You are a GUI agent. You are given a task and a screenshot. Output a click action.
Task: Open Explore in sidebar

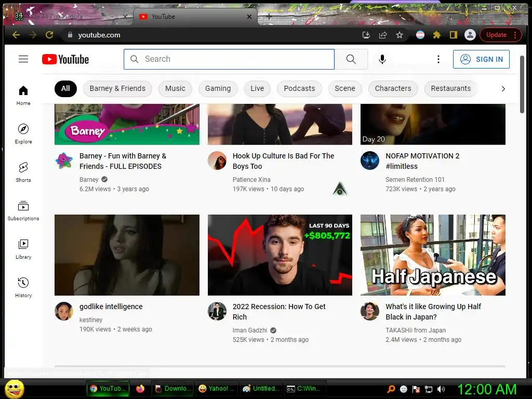(23, 134)
